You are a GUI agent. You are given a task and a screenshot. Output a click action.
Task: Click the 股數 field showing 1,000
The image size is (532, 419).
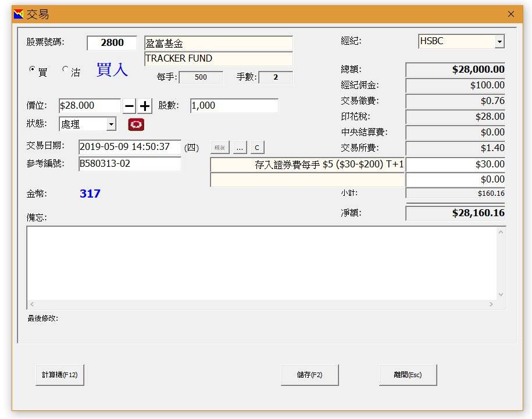tap(234, 106)
